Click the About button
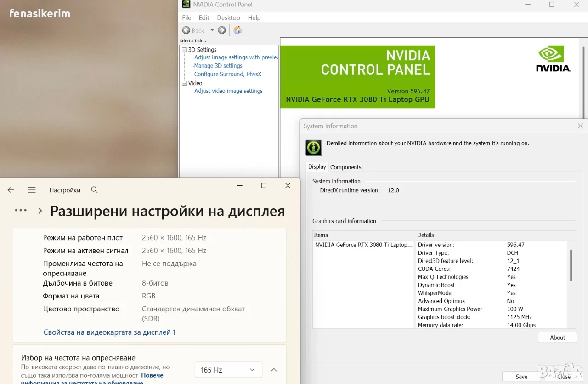588x384 pixels. click(x=557, y=338)
